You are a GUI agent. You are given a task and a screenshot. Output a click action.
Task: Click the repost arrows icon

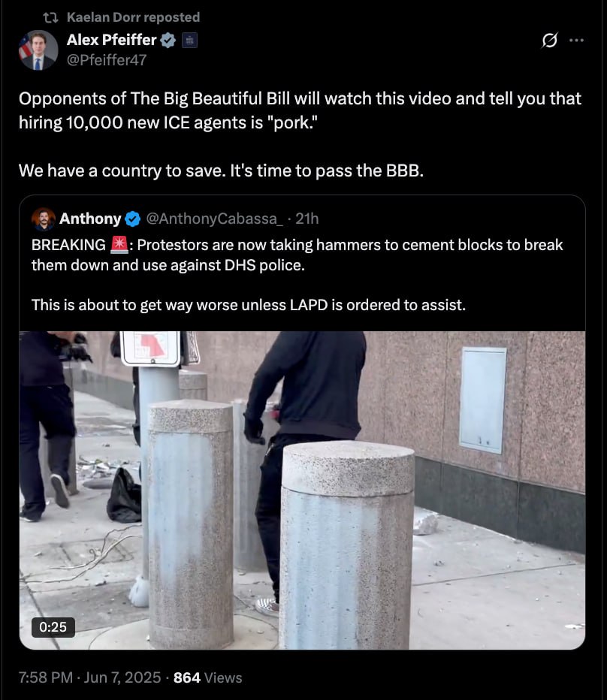[51, 17]
